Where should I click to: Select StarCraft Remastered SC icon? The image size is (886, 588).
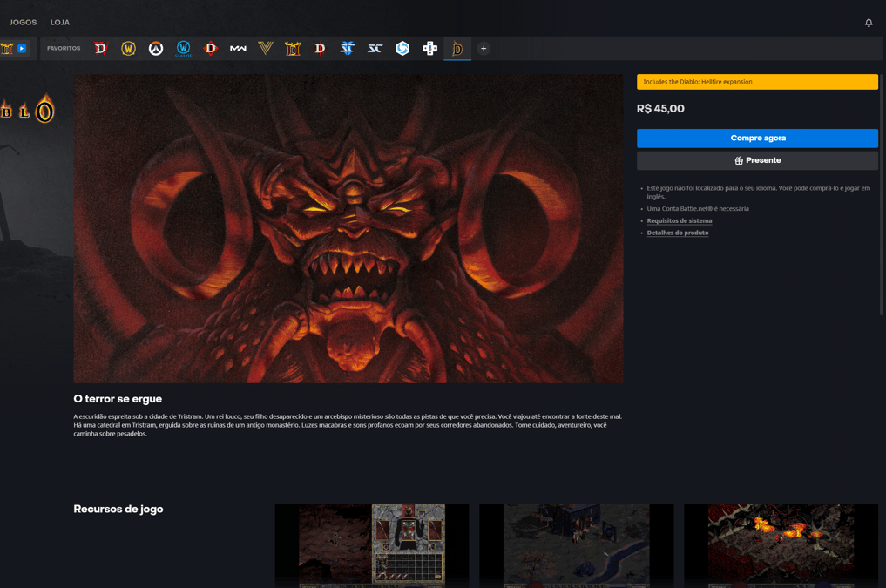pos(375,49)
